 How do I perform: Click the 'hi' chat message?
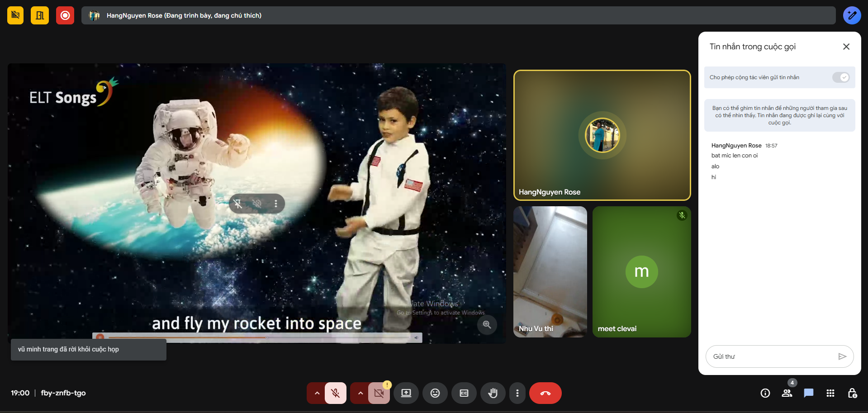[714, 177]
